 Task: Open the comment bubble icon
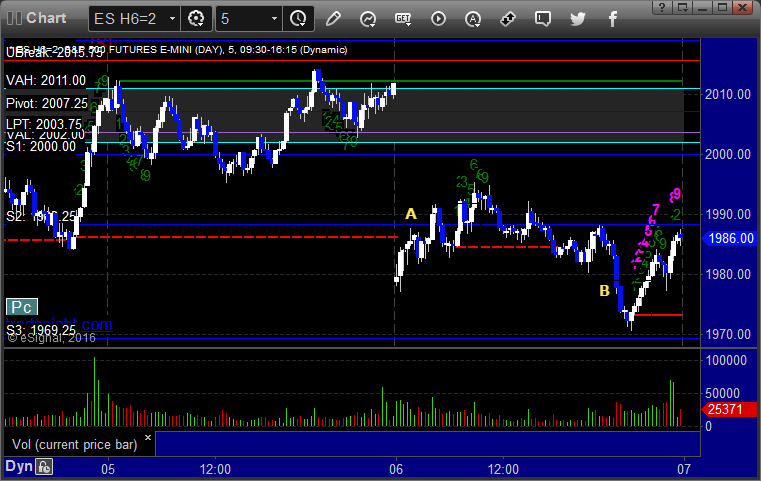[x=543, y=19]
